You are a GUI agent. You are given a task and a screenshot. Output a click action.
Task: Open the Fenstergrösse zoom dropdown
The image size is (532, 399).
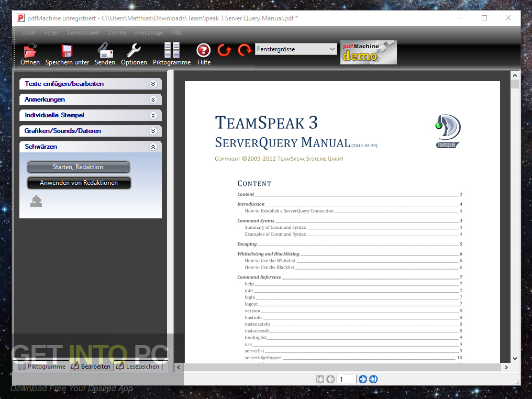[296, 49]
